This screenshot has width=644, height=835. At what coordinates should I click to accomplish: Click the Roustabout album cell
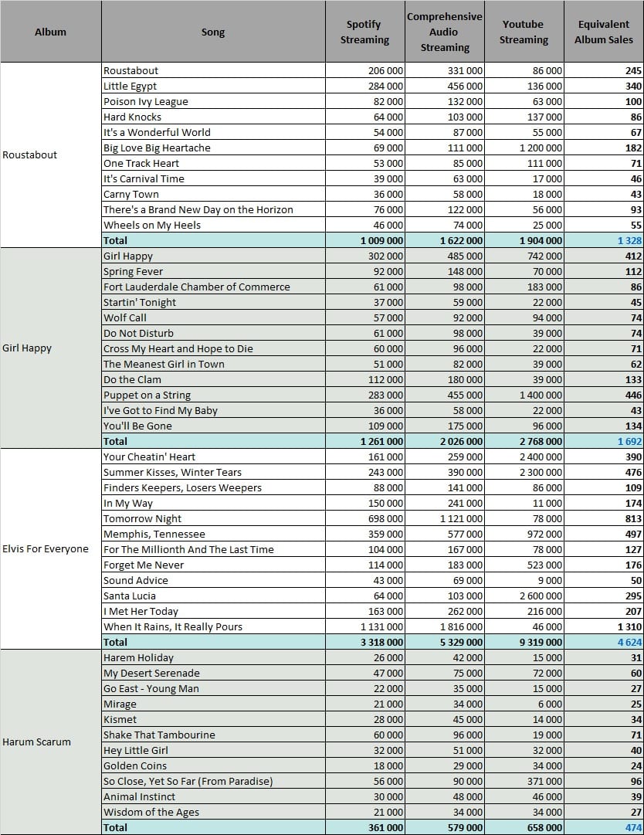50,155
